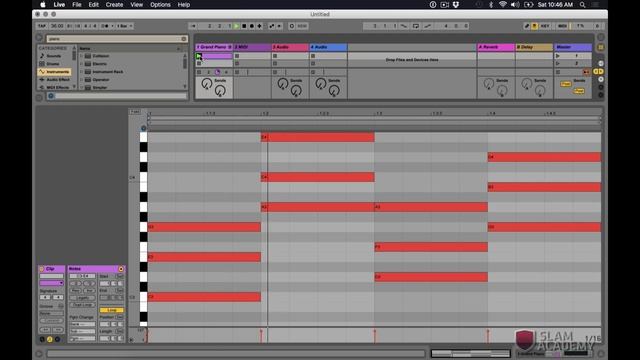Open Spotlight search magnifier
Image resolution: width=640 pixels, height=360 pixels.
click(582, 5)
